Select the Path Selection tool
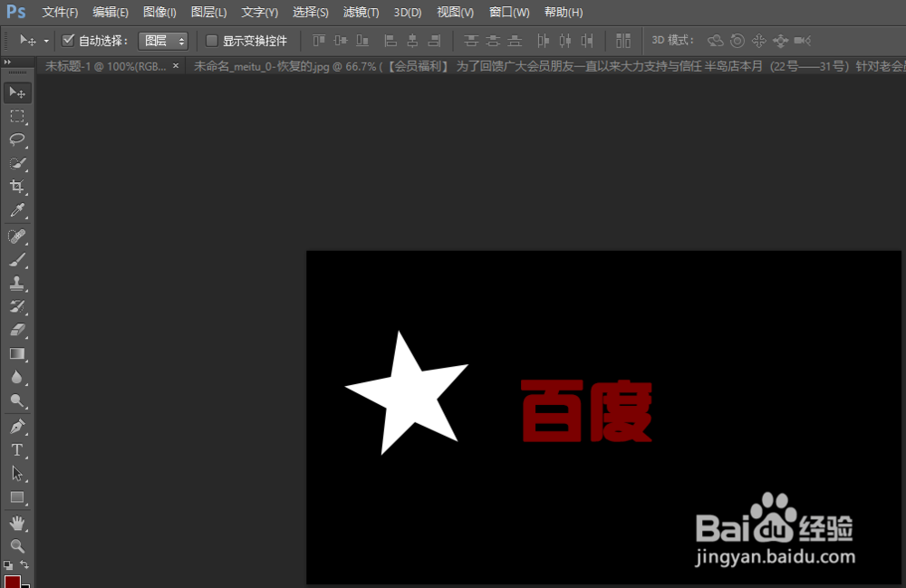Image resolution: width=906 pixels, height=588 pixels. (17, 474)
